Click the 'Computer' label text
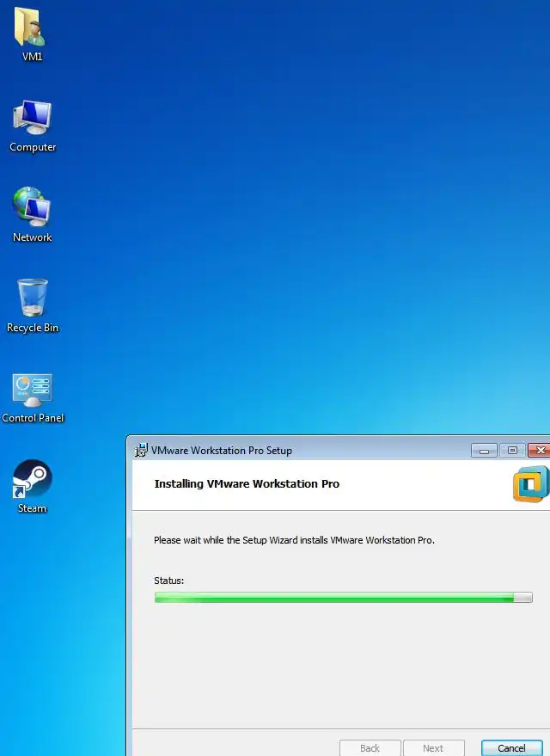The image size is (550, 756). click(x=33, y=147)
